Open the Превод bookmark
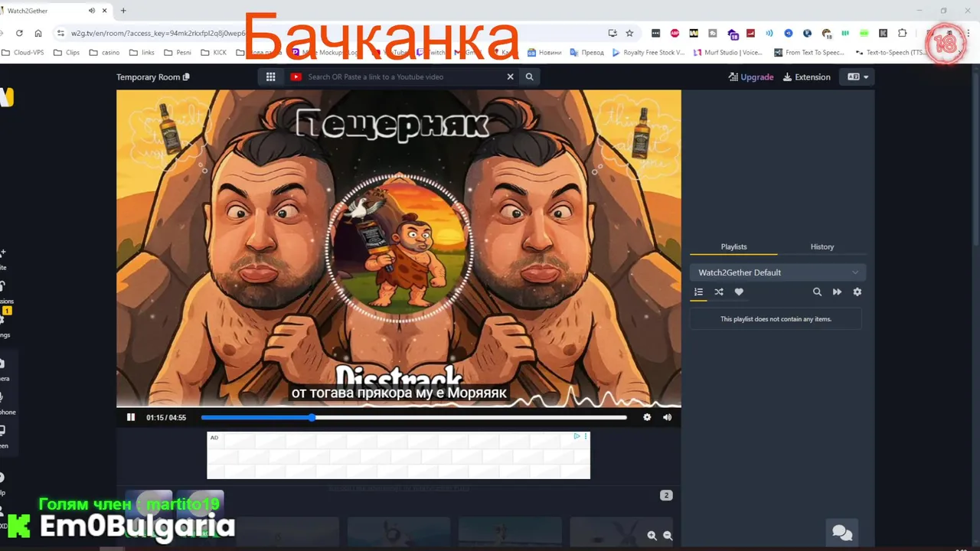980x551 pixels. click(586, 53)
